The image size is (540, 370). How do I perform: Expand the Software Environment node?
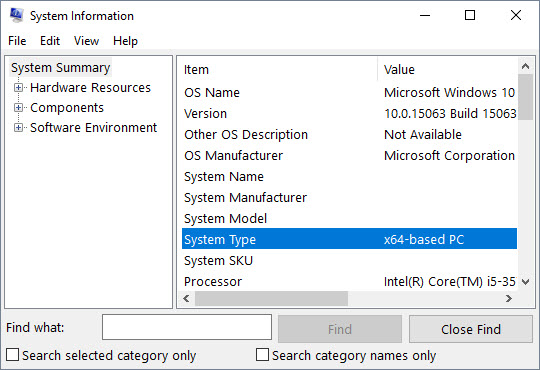18,127
